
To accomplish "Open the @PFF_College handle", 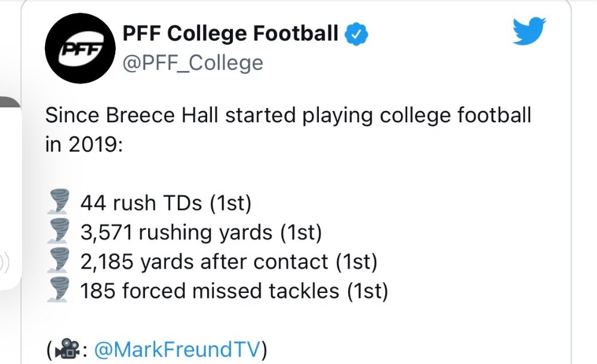I will pyautogui.click(x=193, y=63).
